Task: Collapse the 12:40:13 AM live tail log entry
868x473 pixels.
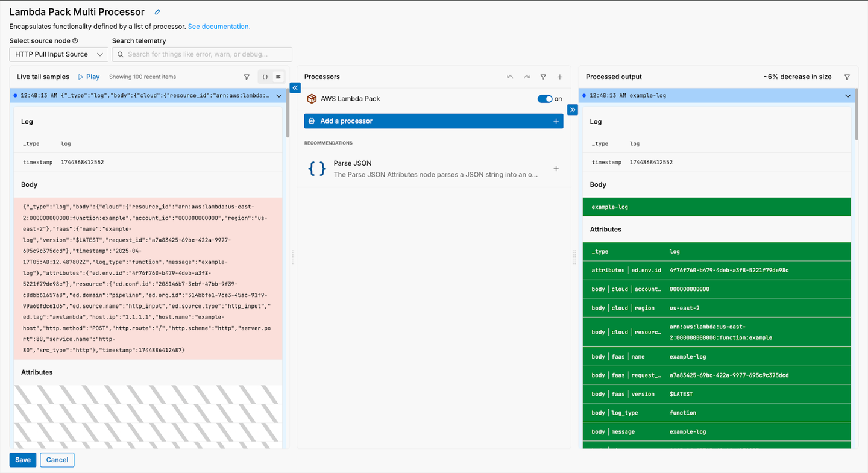Action: (x=278, y=96)
